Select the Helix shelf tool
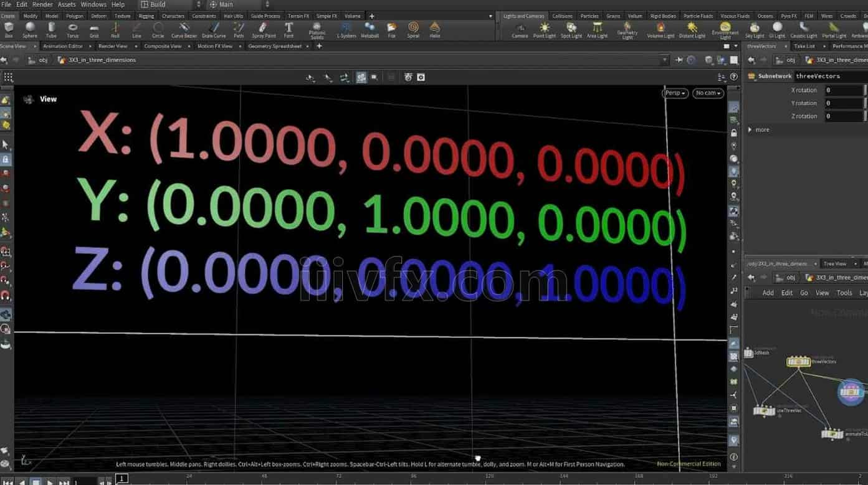This screenshot has height=485, width=868. click(x=435, y=29)
